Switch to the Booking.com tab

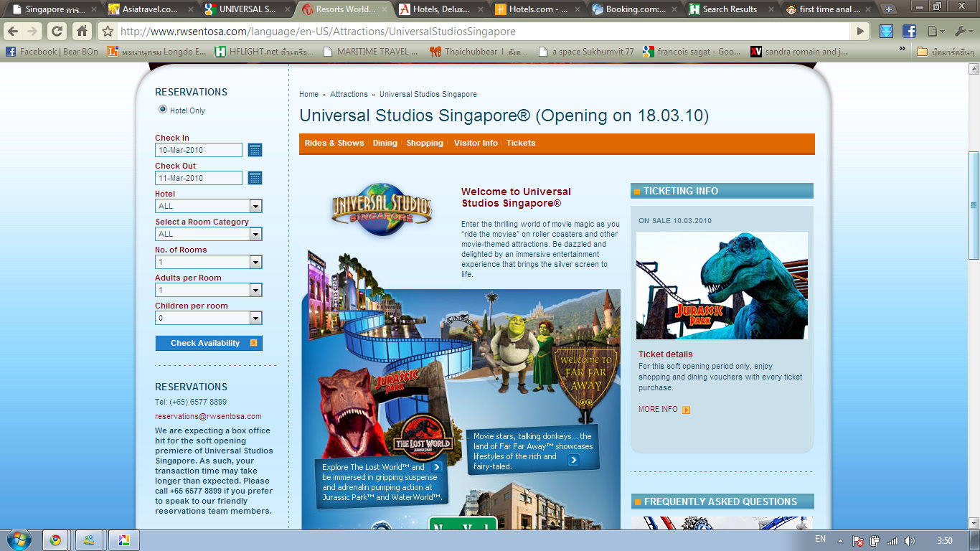tap(634, 9)
